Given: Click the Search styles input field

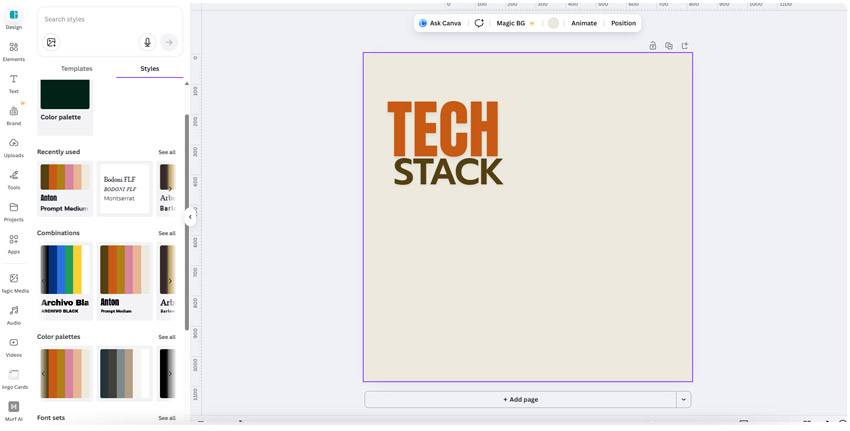Looking at the screenshot, I should 100,19.
